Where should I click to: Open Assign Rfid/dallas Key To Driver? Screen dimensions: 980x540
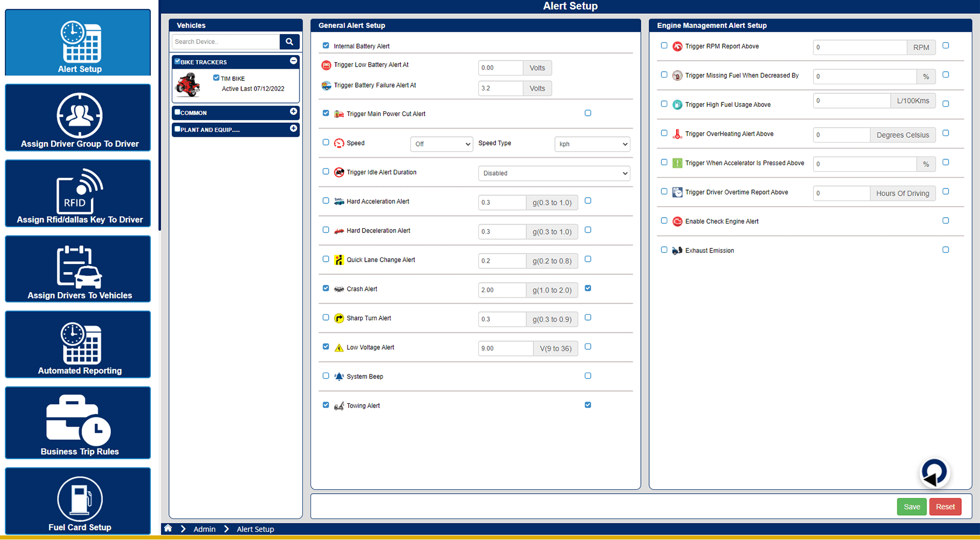coord(78,193)
